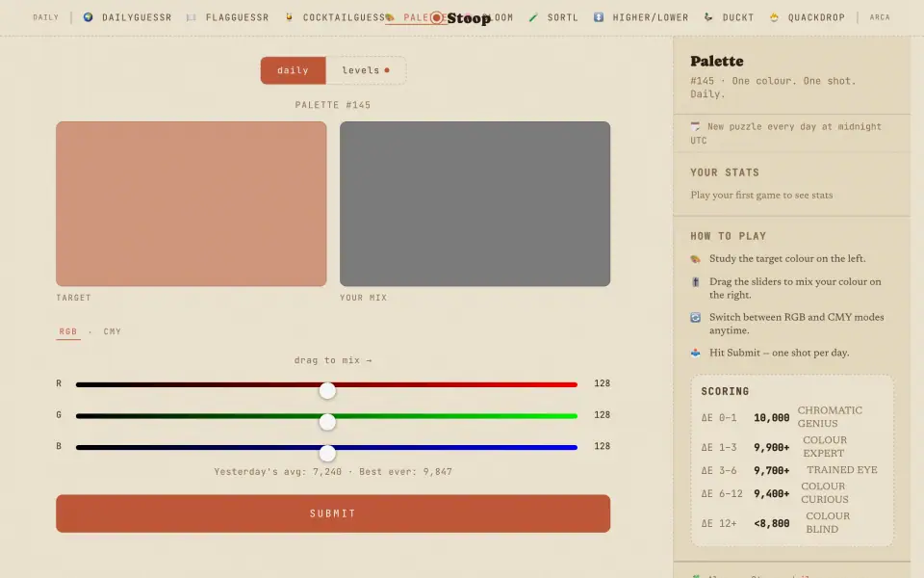Submit your colour mix
Image resolution: width=924 pixels, height=578 pixels.
(333, 513)
